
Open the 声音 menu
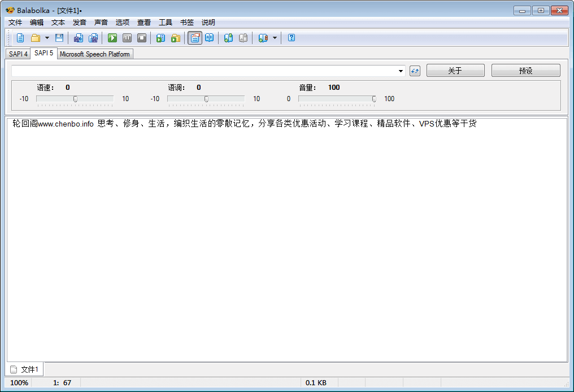click(x=101, y=23)
